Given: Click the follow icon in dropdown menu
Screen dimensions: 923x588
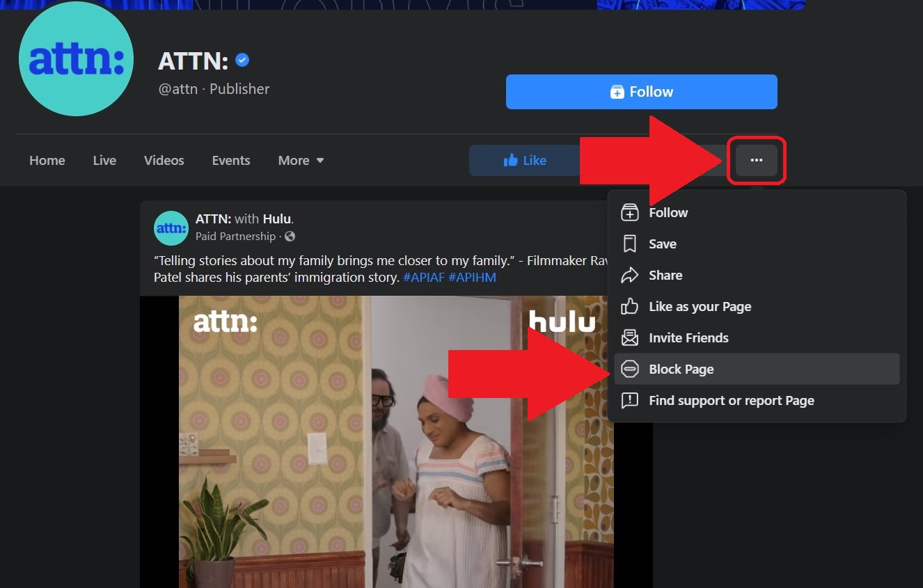Looking at the screenshot, I should pos(630,212).
